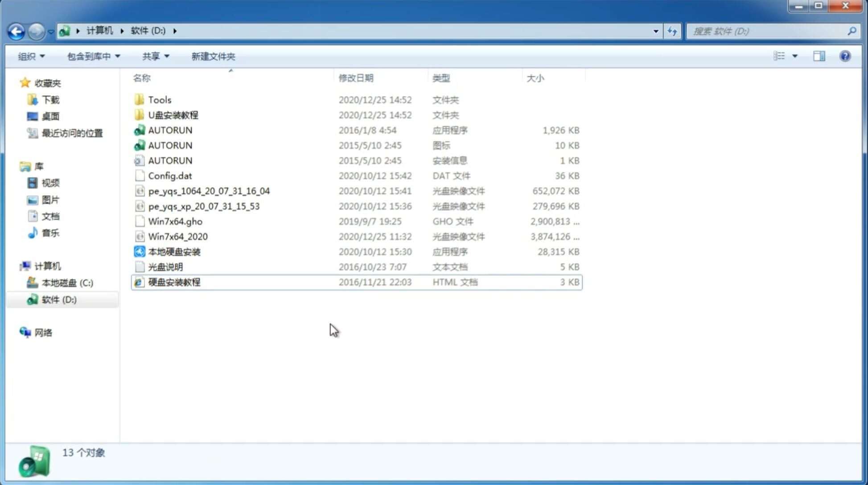Image resolution: width=868 pixels, height=485 pixels.
Task: Click address bar back navigation arrow
Action: (16, 30)
